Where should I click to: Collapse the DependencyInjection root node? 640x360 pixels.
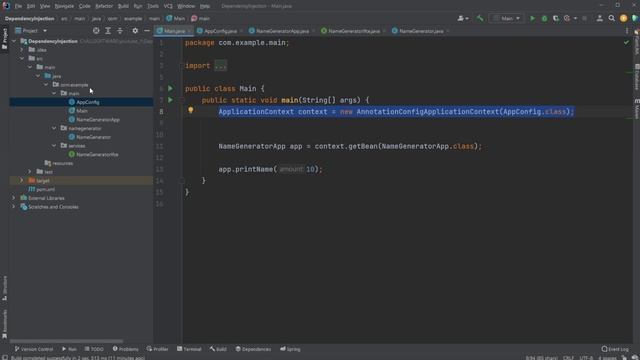click(14, 41)
